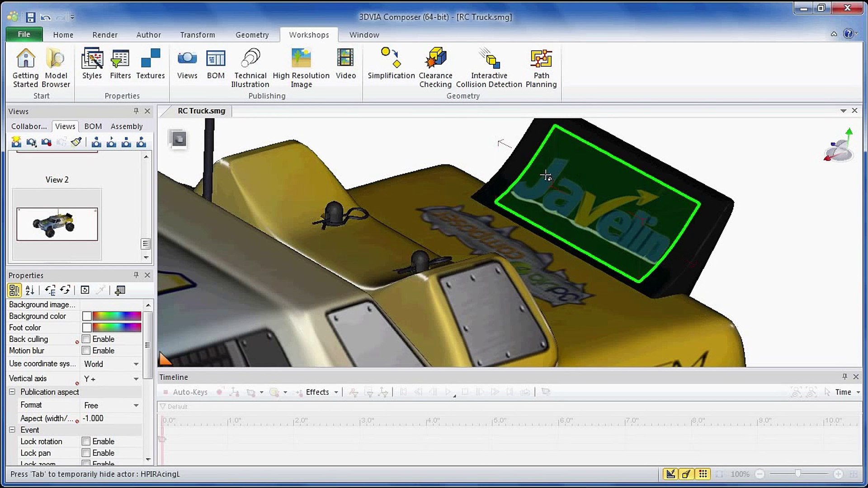
Task: Click the Help question mark icon
Action: [x=849, y=34]
